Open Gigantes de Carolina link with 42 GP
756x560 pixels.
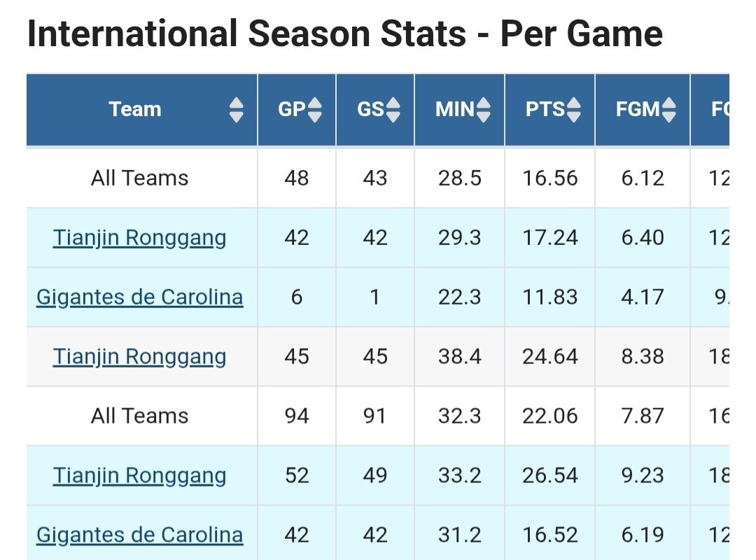(x=139, y=535)
